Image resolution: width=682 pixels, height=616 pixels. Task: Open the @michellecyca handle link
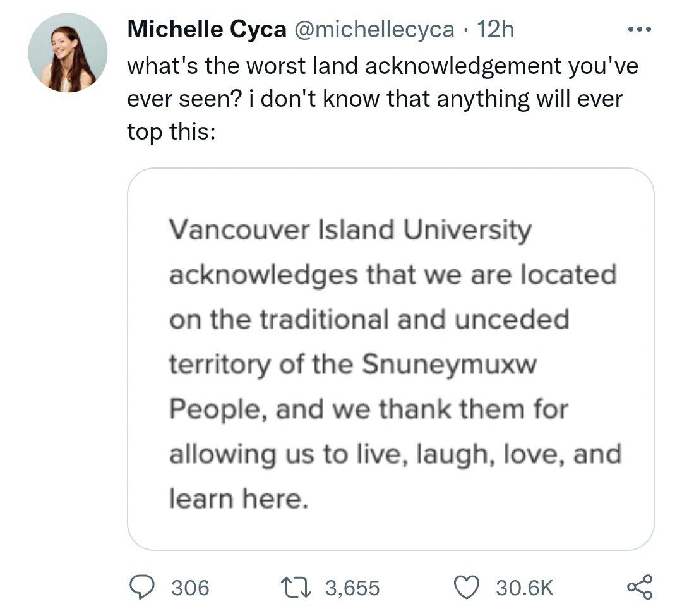click(373, 30)
